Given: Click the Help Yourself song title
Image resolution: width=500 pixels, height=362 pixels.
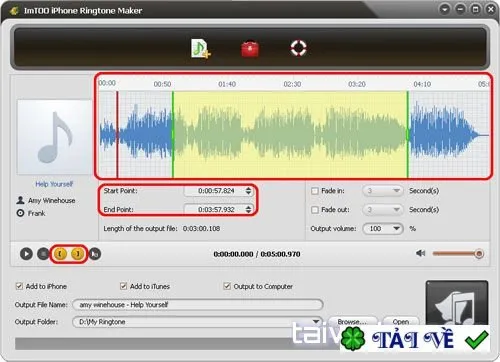Looking at the screenshot, I should click(x=54, y=184).
